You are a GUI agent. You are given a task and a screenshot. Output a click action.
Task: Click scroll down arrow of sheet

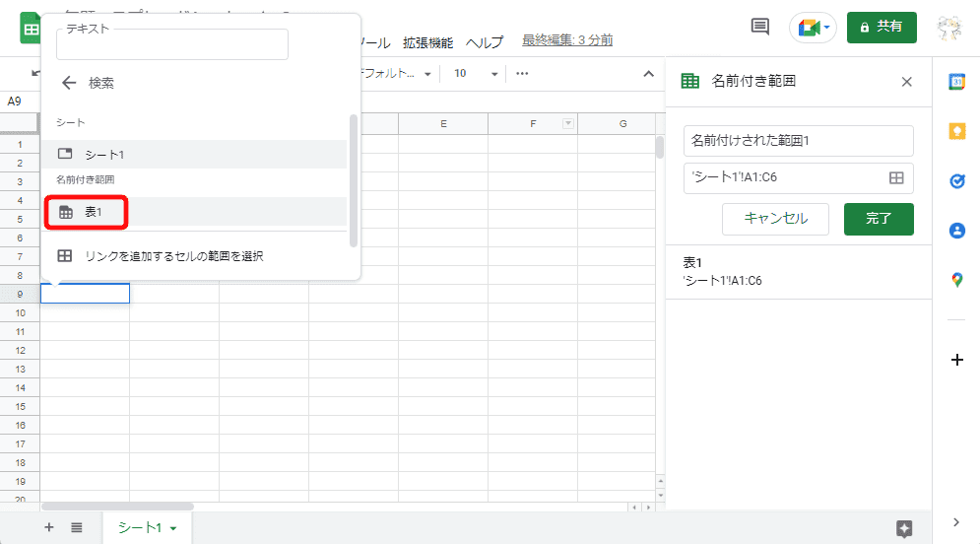(x=660, y=496)
